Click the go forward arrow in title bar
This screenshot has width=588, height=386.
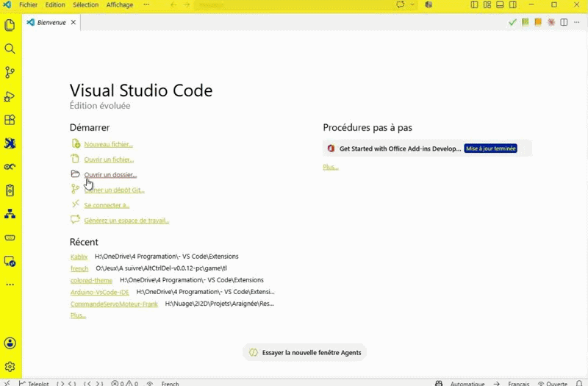pyautogui.click(x=187, y=5)
